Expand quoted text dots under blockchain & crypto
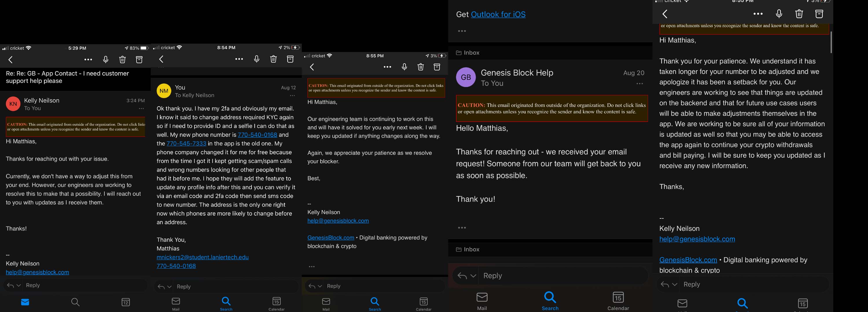868x312 pixels. click(x=312, y=267)
